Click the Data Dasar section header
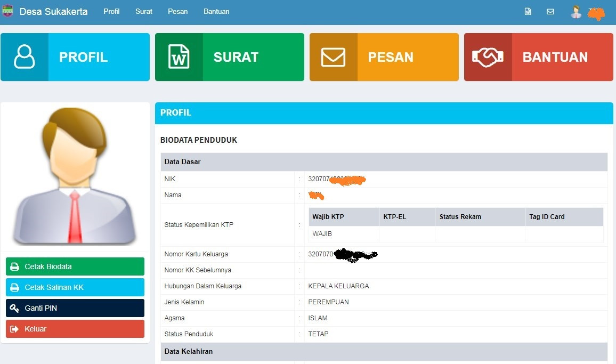 click(x=384, y=161)
